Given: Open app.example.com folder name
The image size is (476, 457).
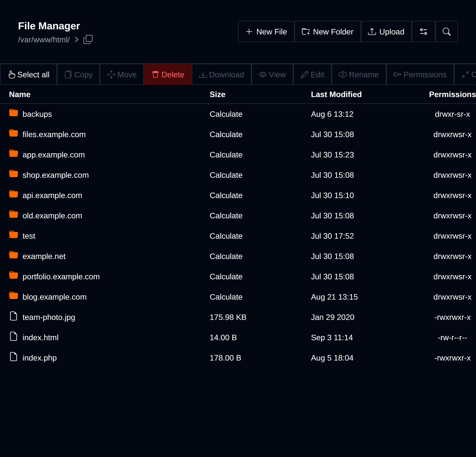Looking at the screenshot, I should (54, 155).
